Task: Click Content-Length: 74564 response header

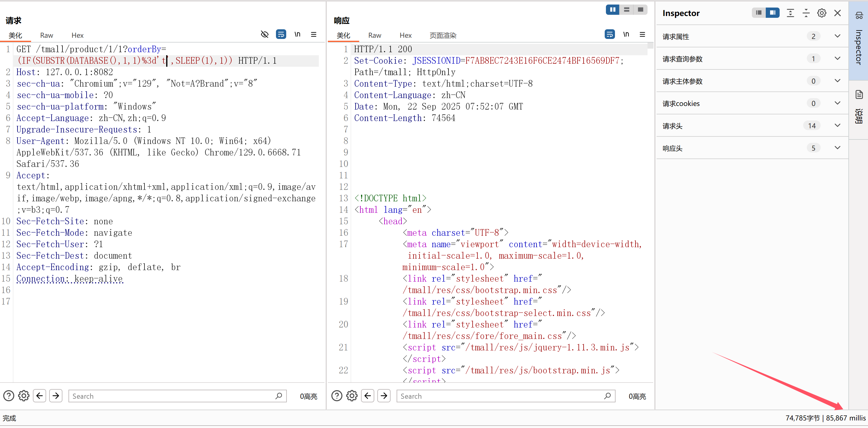Action: pos(405,118)
